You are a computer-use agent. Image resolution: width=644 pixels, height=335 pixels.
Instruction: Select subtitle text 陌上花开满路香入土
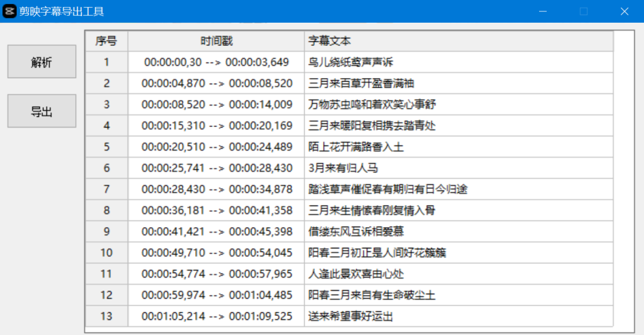(x=356, y=147)
